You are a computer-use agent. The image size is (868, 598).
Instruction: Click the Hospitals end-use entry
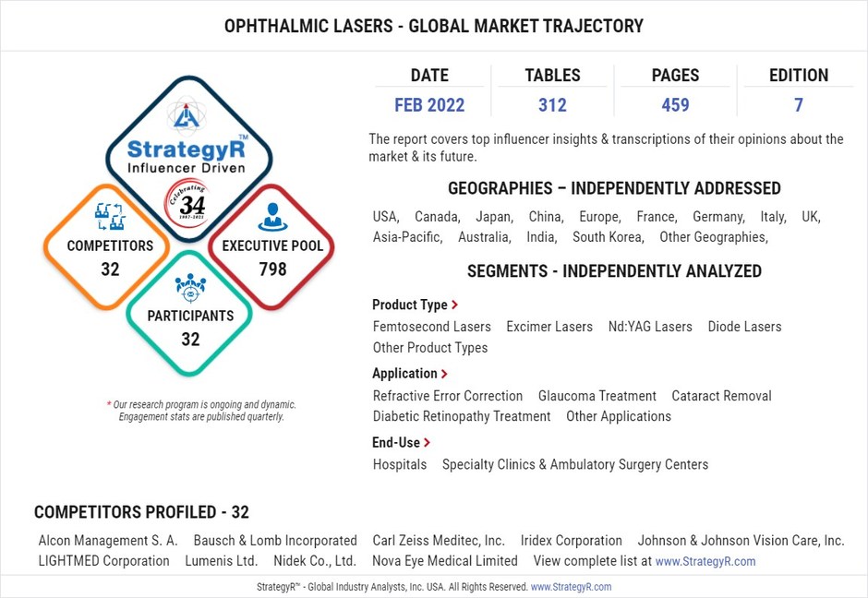pyautogui.click(x=400, y=465)
